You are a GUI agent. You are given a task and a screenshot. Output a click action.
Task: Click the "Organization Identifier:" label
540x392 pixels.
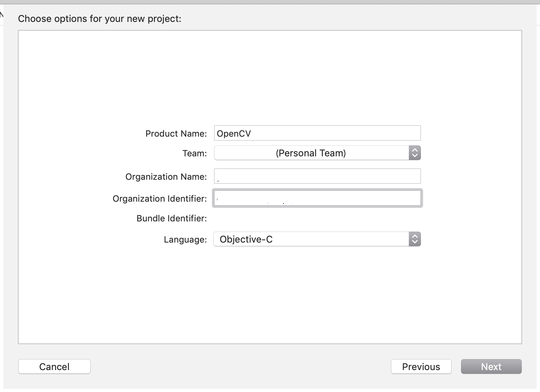[159, 199]
